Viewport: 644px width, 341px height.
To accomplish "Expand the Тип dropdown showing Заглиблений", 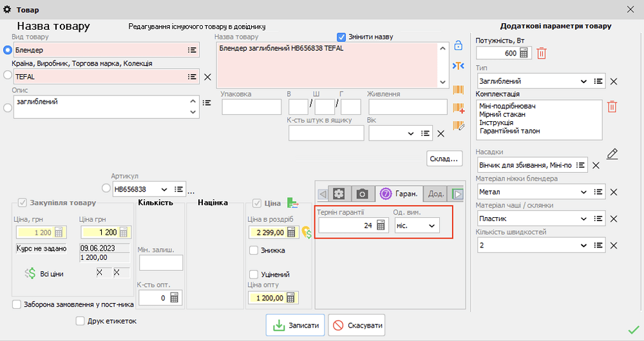I will pos(583,82).
